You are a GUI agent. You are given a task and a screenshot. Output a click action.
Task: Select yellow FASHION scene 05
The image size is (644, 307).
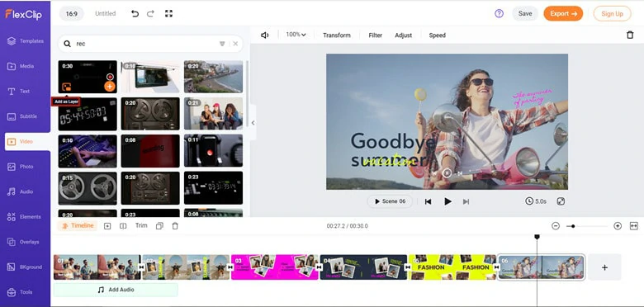pyautogui.click(x=452, y=267)
